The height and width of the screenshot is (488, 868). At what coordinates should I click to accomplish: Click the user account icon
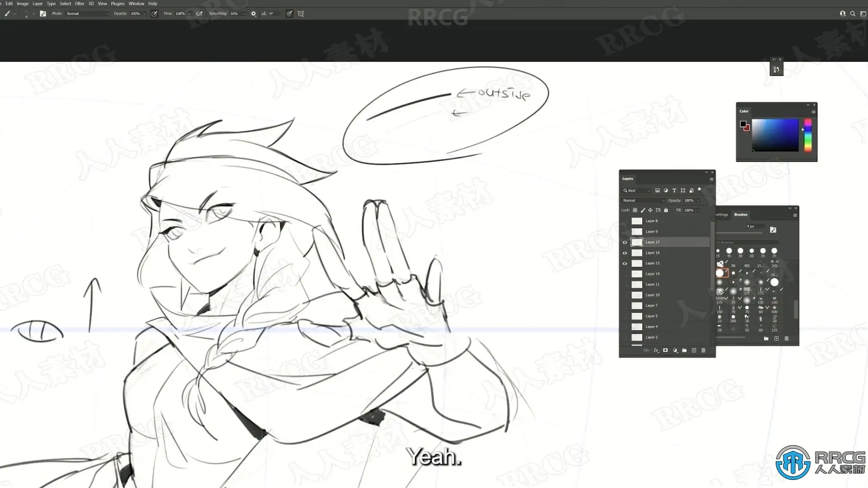[843, 14]
